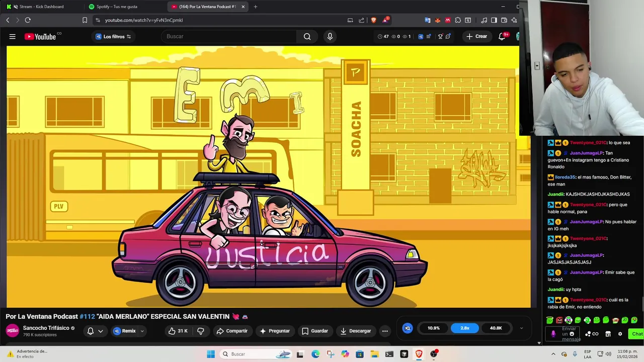Start voice search with microphone icon

point(330,36)
